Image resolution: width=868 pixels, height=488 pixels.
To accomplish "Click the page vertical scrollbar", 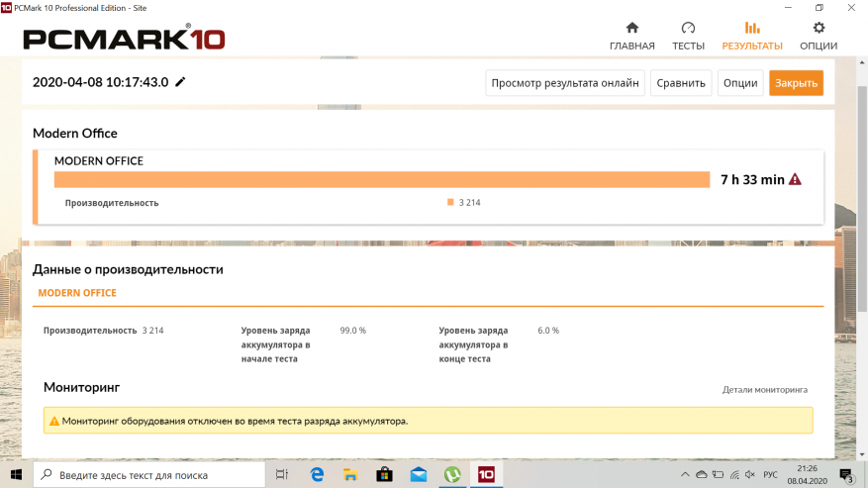I will coord(862,199).
